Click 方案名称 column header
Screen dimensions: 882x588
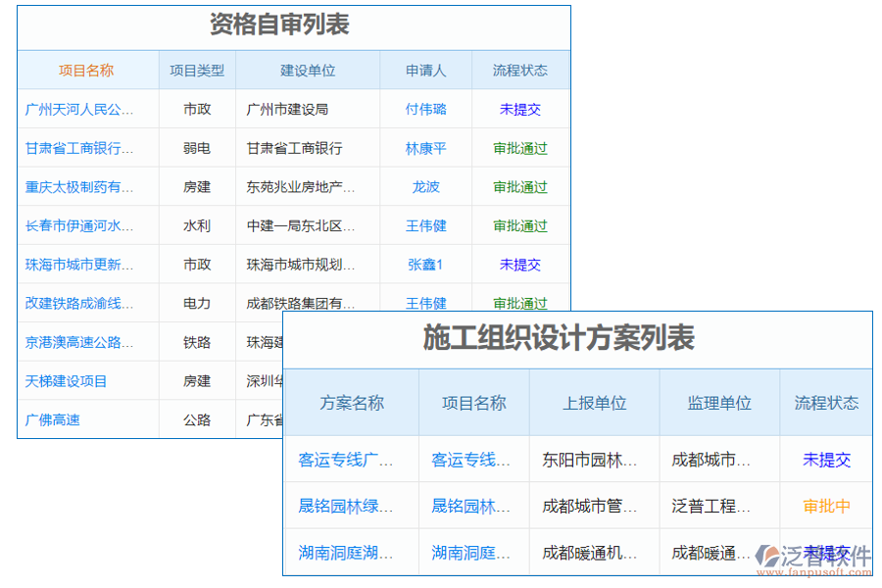coord(348,403)
